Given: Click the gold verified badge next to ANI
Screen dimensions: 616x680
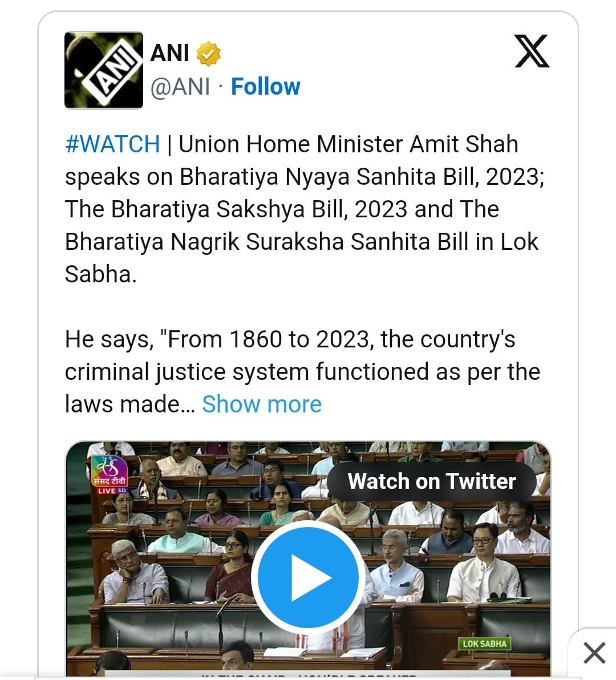Looking at the screenshot, I should point(208,54).
